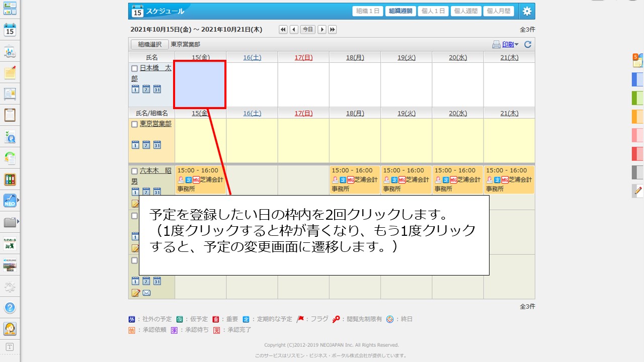Click the refresh icon beside print
Viewport: 644px width, 362px height.
pyautogui.click(x=528, y=44)
